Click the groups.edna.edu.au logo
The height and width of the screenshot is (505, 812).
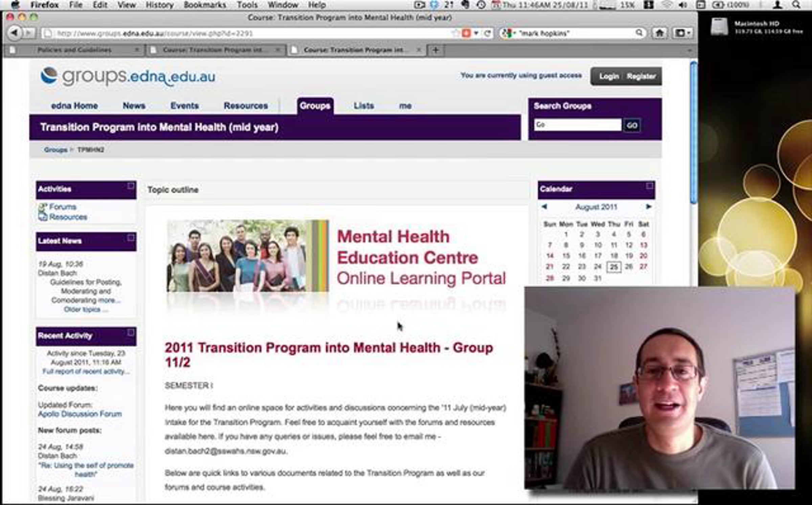pos(128,76)
